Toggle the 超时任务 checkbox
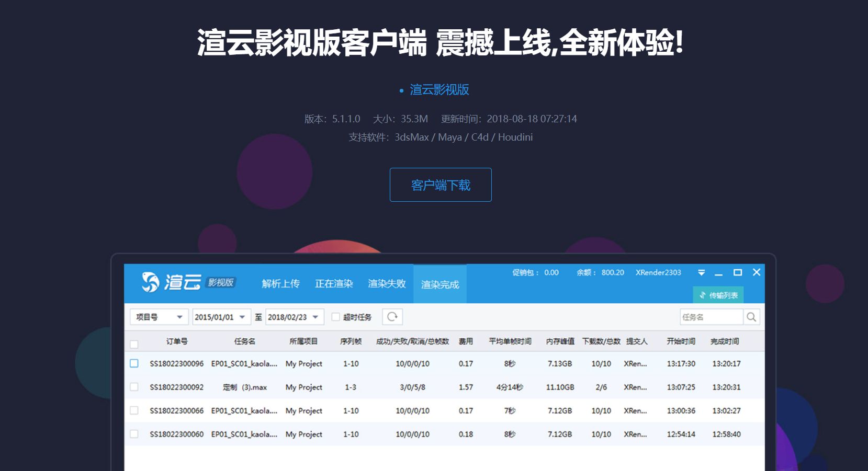Viewport: 868px width, 471px height. tap(336, 317)
